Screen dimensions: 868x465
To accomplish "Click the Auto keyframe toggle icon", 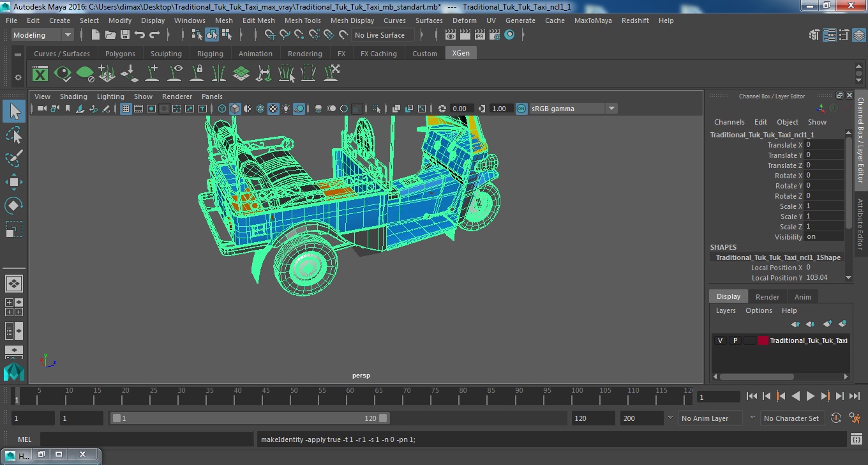I will tap(836, 418).
